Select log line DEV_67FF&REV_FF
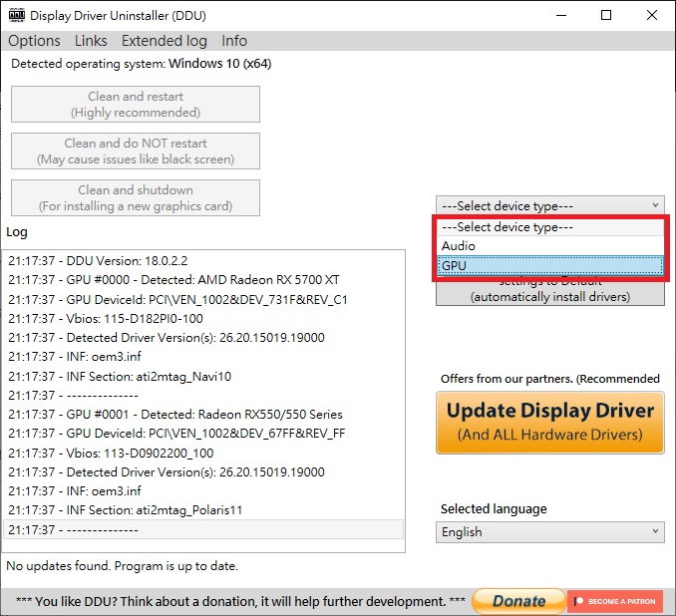This screenshot has height=616, width=676. click(x=203, y=434)
